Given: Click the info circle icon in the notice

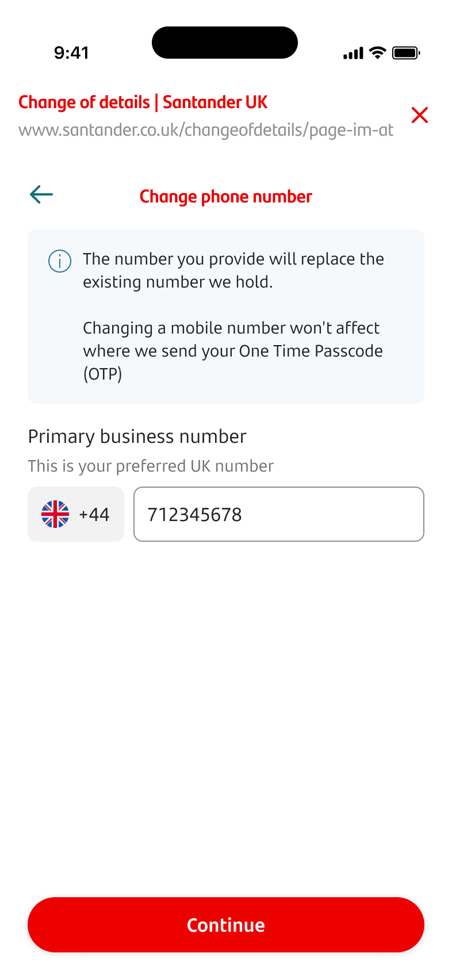Looking at the screenshot, I should pyautogui.click(x=60, y=261).
